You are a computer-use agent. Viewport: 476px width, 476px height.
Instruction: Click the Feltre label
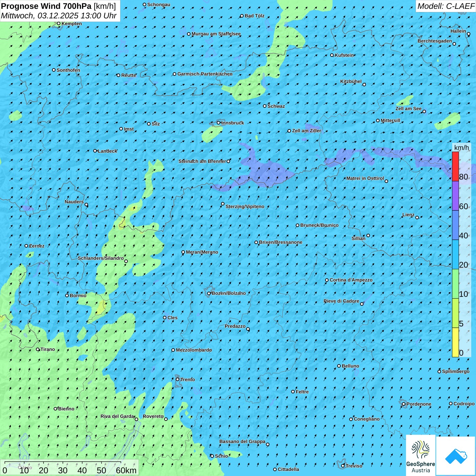coord(302,392)
